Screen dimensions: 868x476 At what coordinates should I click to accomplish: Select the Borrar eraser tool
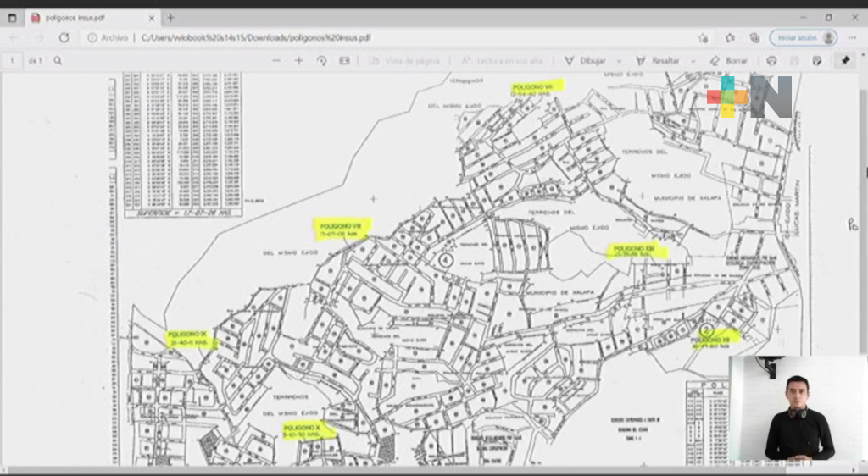tap(729, 61)
